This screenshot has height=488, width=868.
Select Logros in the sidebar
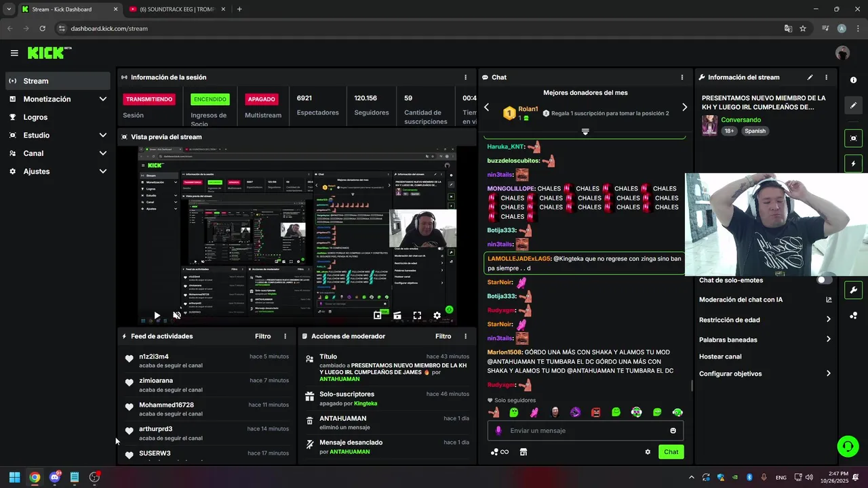(58, 117)
